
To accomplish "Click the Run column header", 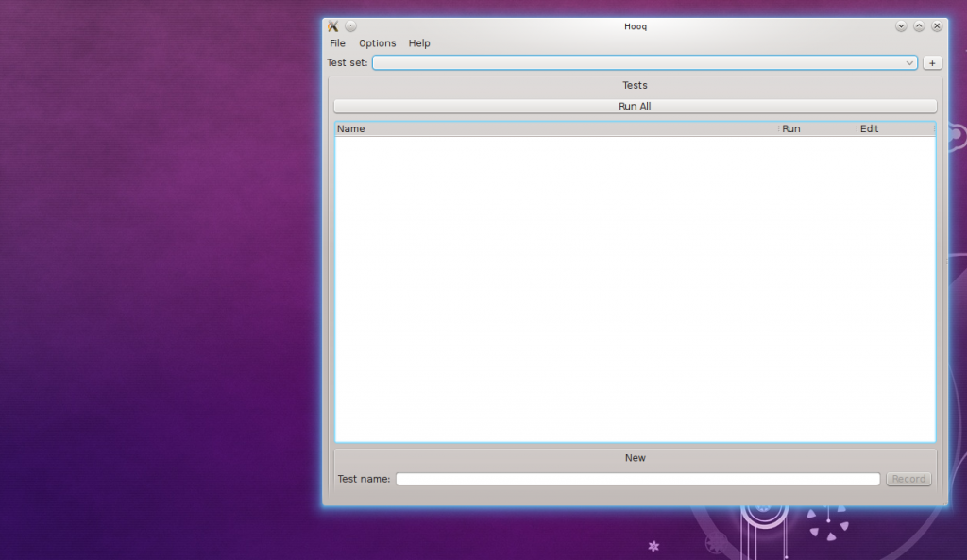I will [817, 128].
